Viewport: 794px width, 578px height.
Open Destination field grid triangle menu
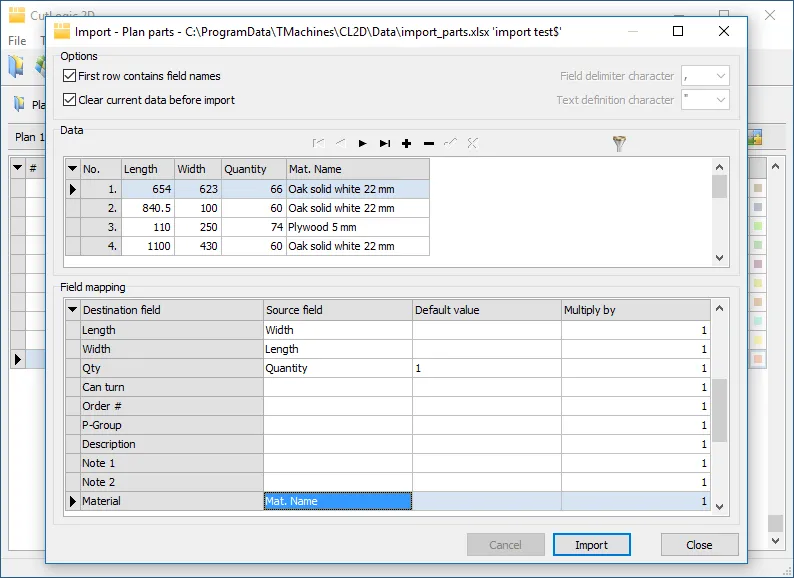[72, 310]
